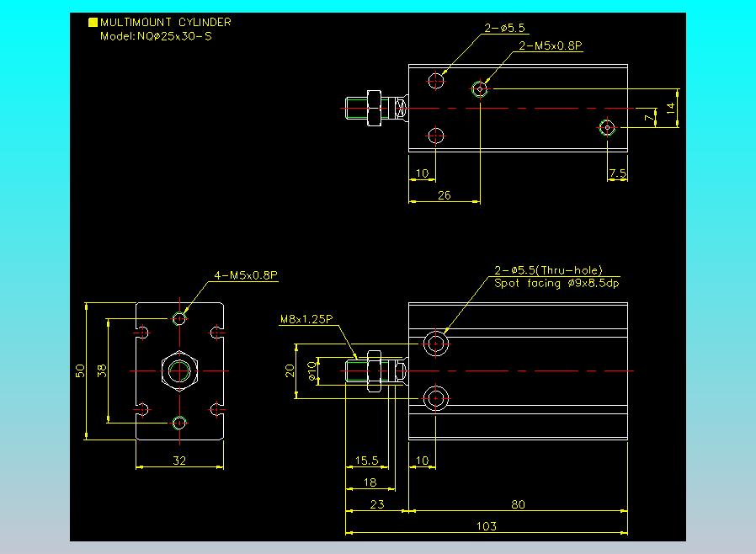Select the 32 width dimension
This screenshot has width=756, height=554.
(179, 461)
